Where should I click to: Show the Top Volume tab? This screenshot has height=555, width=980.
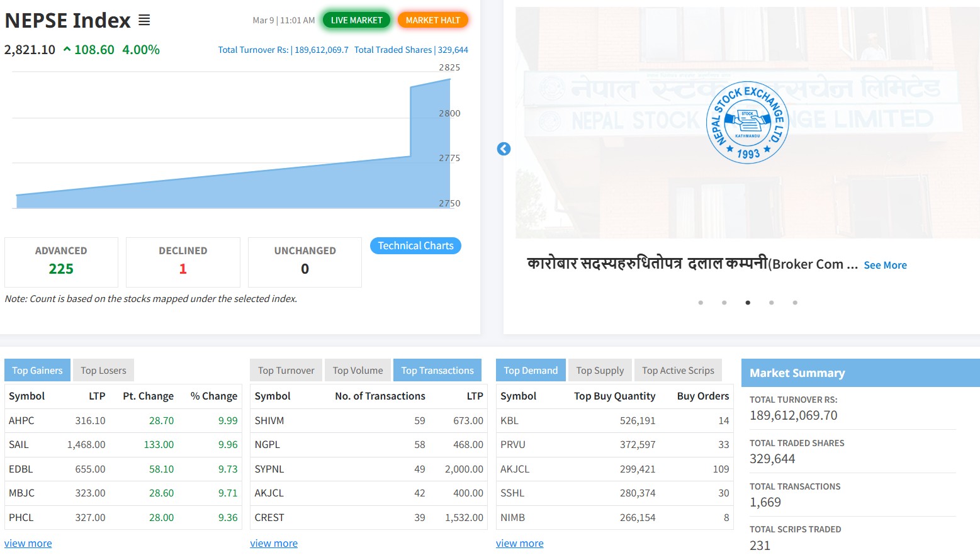[358, 371]
